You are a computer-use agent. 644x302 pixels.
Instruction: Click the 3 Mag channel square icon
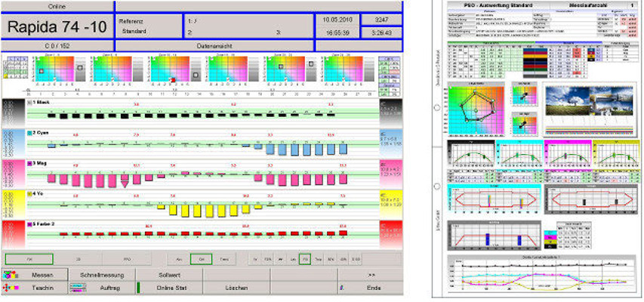[x=29, y=163]
